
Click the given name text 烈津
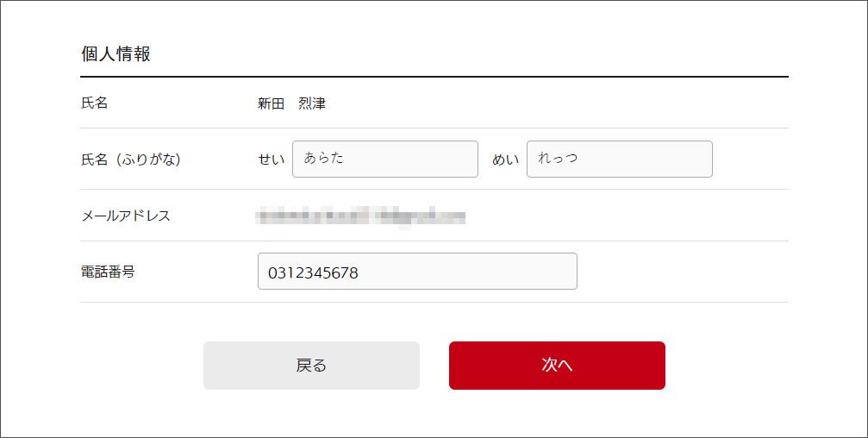312,104
